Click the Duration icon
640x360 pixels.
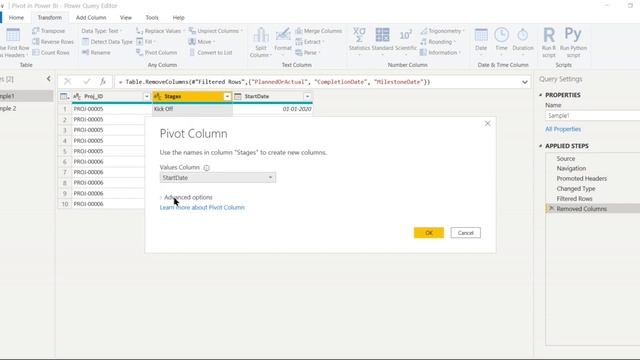(x=522, y=35)
